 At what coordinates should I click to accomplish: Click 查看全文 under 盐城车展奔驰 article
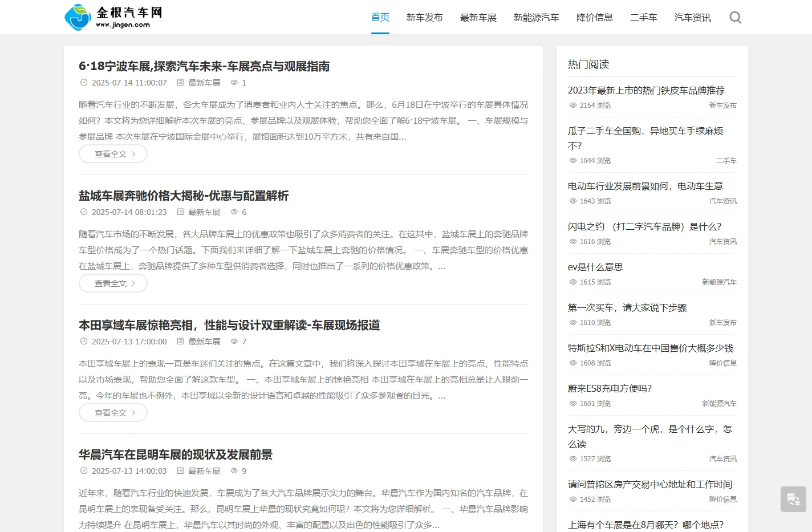pos(113,283)
